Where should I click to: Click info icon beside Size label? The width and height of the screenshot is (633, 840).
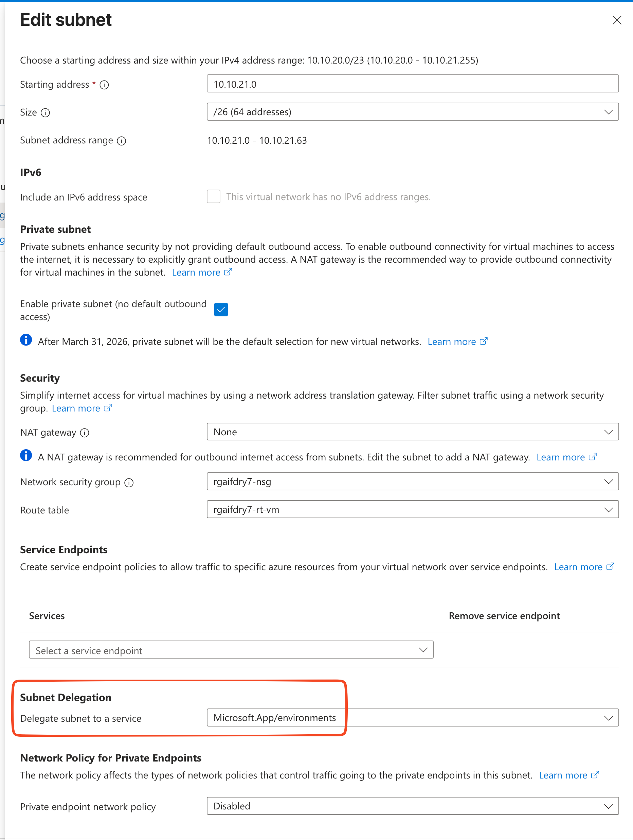tap(45, 113)
